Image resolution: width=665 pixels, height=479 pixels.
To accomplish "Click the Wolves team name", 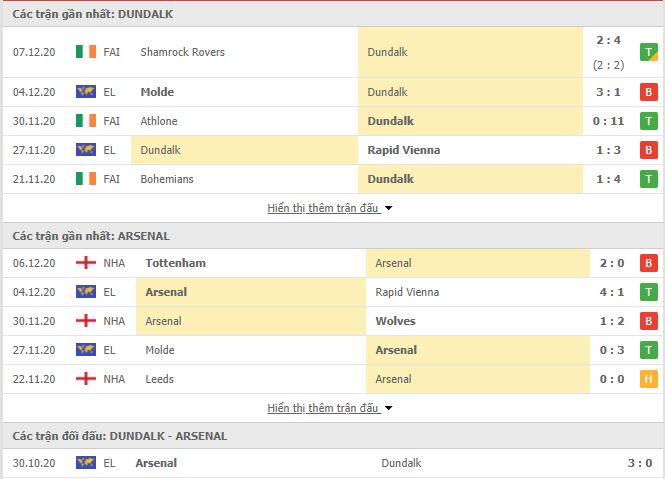I will [x=395, y=321].
